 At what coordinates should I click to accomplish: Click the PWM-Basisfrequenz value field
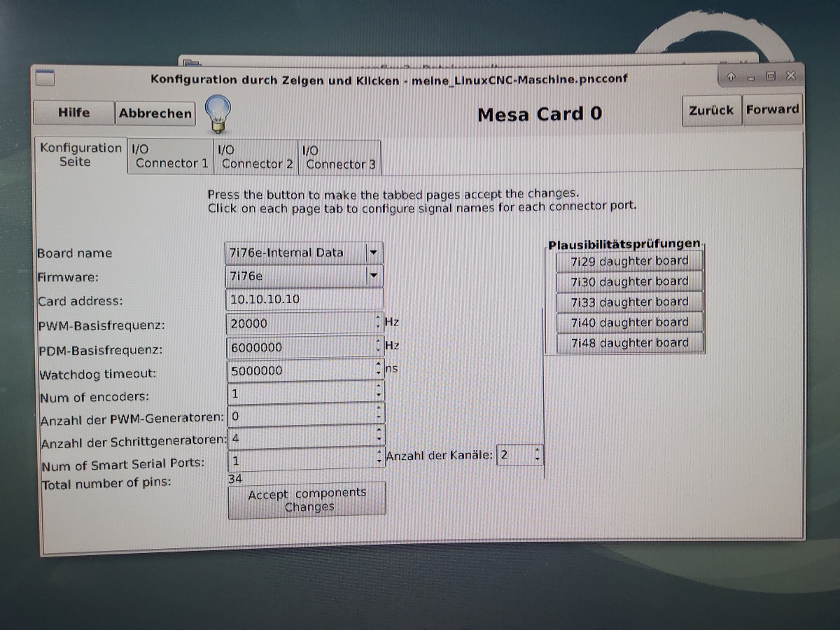(x=301, y=323)
